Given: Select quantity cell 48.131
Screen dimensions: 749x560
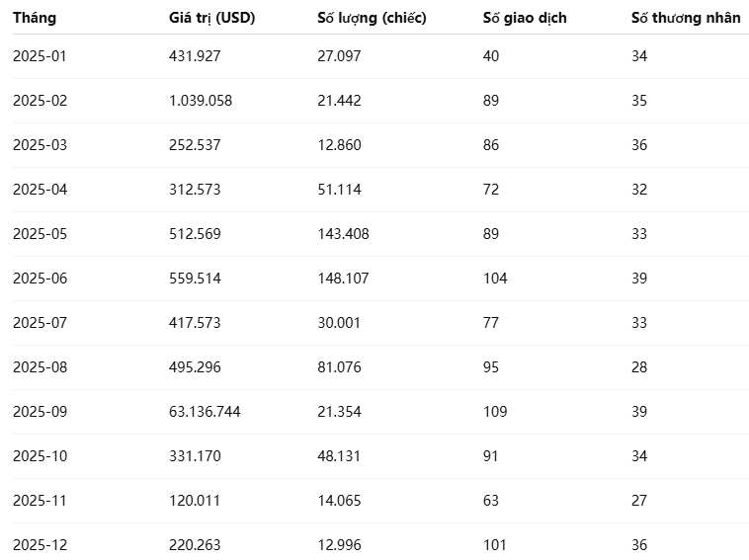Looking at the screenshot, I should (x=339, y=456).
